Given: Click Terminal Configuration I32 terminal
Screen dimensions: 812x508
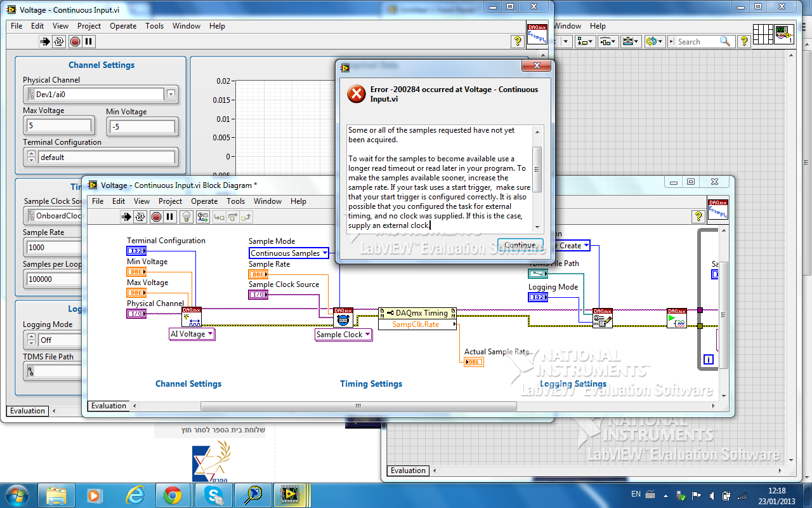Looking at the screenshot, I should [137, 251].
